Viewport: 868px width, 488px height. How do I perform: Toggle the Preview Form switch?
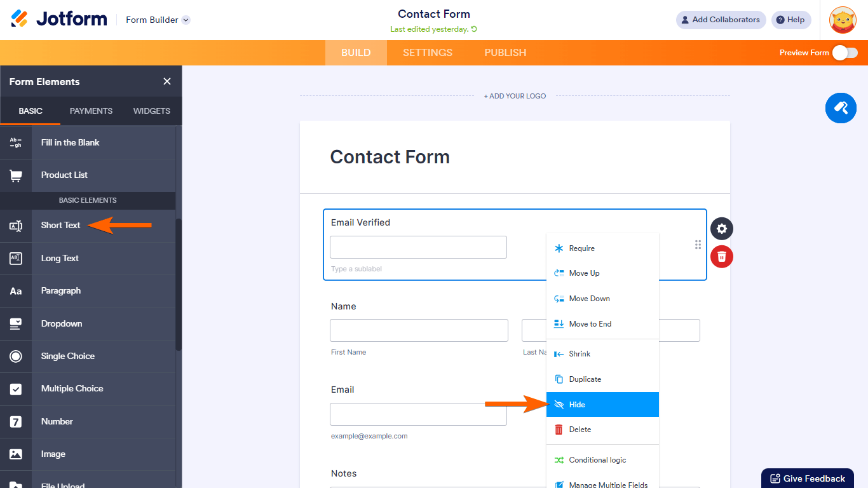tap(845, 53)
